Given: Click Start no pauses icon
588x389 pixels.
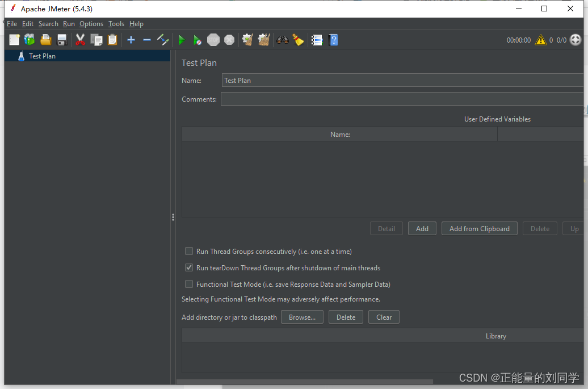Looking at the screenshot, I should [198, 40].
